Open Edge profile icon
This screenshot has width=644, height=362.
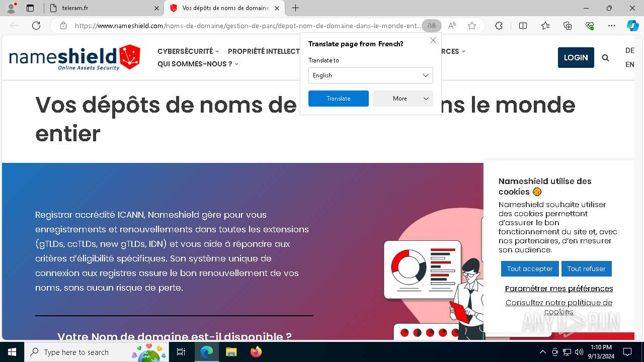[x=11, y=8]
